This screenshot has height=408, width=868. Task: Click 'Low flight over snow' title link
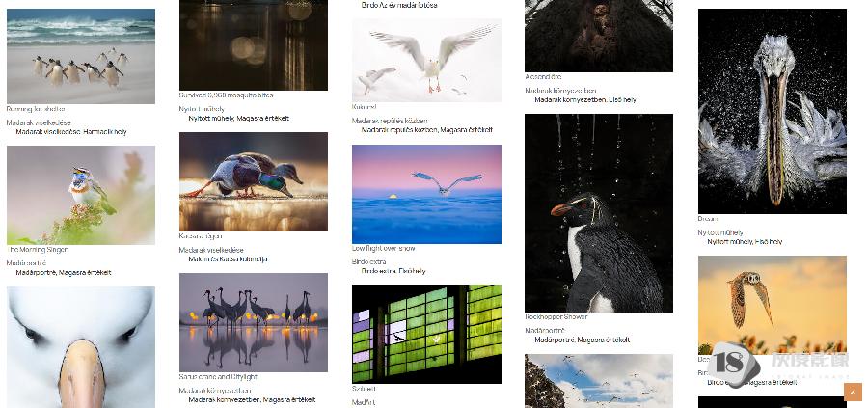point(383,249)
